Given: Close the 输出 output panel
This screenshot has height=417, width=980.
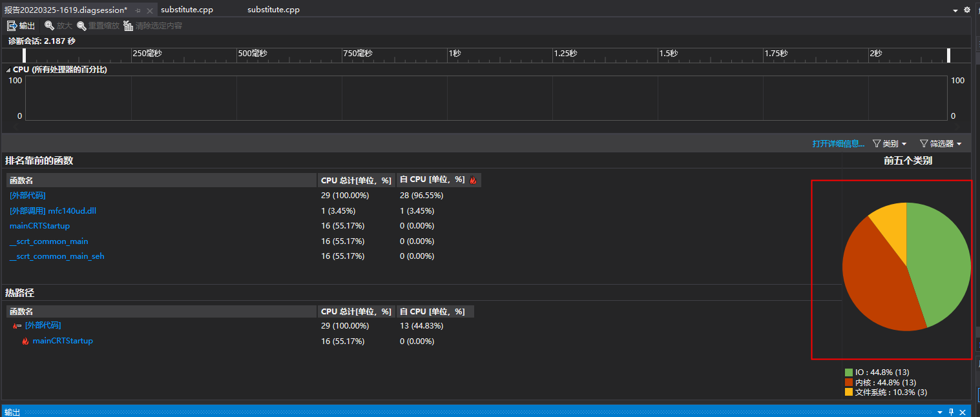Looking at the screenshot, I should coord(963,412).
